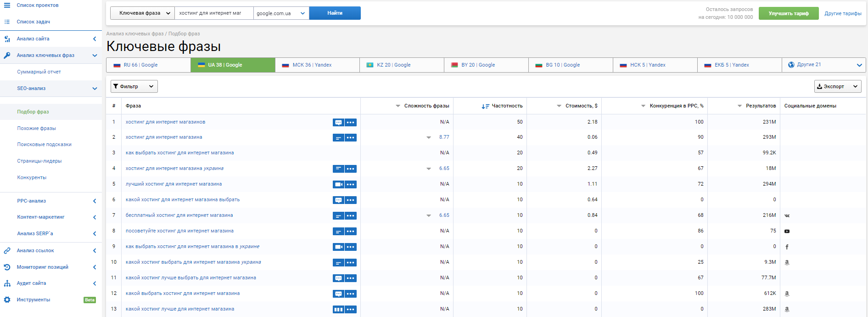Expand Анализ SERP`a sidebar section
Image resolution: width=868 pixels, height=317 pixels.
(95, 234)
